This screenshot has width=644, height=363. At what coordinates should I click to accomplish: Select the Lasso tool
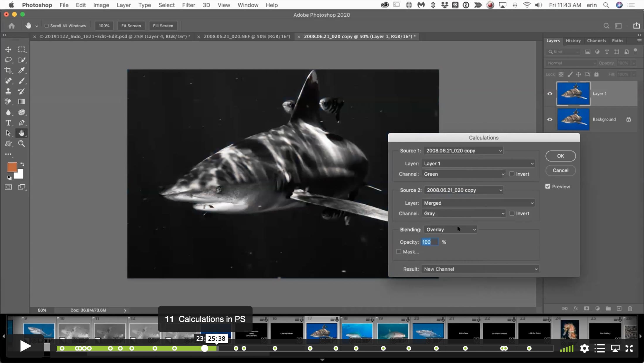click(x=8, y=60)
